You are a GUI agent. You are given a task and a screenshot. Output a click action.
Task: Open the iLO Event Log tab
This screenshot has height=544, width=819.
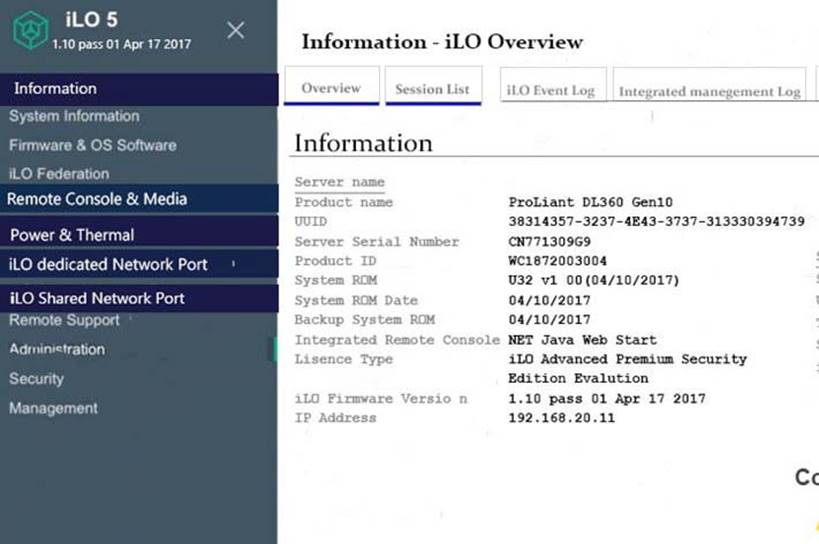click(551, 90)
